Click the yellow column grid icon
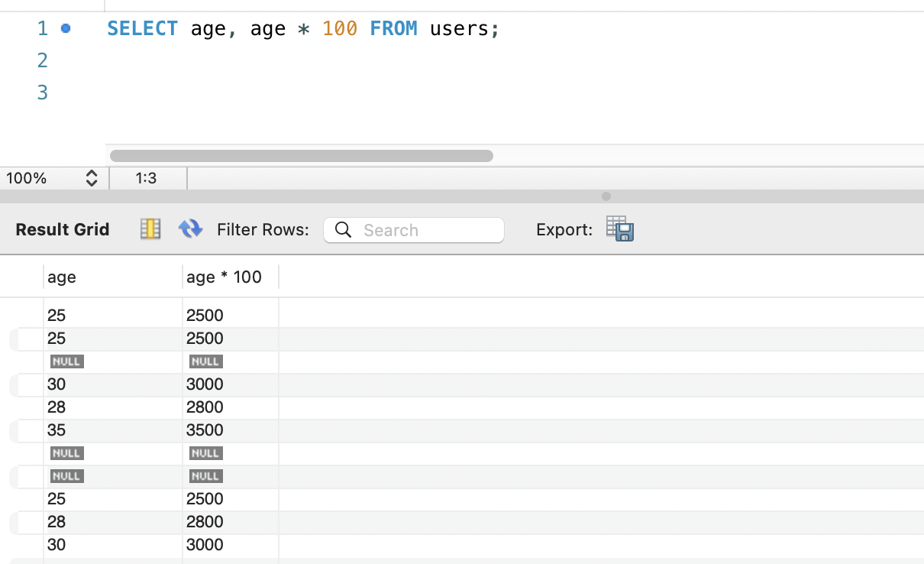924x564 pixels. [150, 229]
